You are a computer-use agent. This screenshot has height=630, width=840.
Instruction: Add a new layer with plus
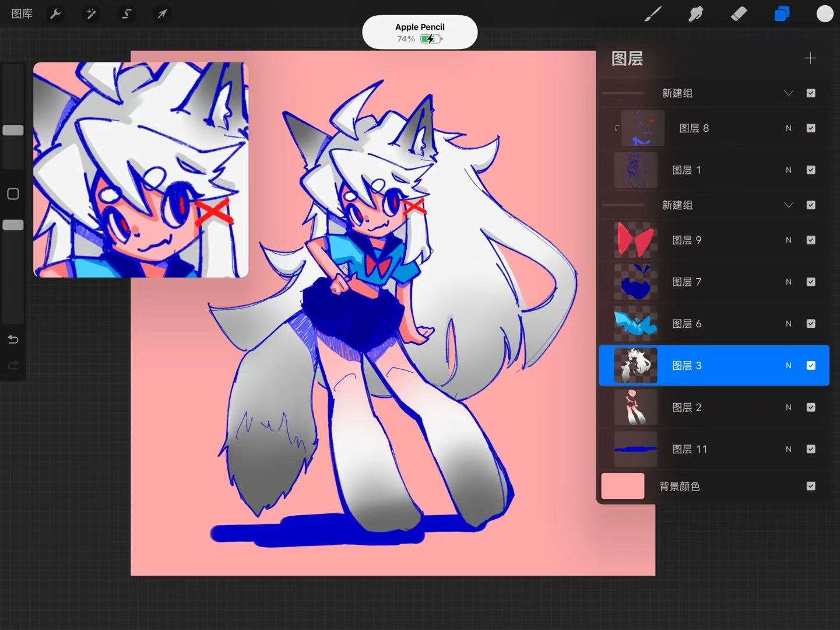click(810, 58)
